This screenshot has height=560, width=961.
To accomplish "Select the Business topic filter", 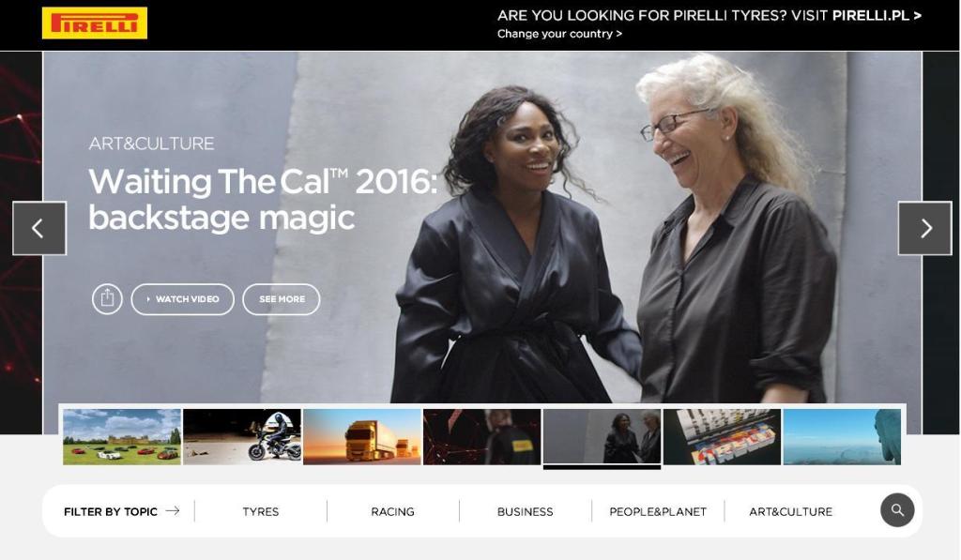I will click(526, 511).
